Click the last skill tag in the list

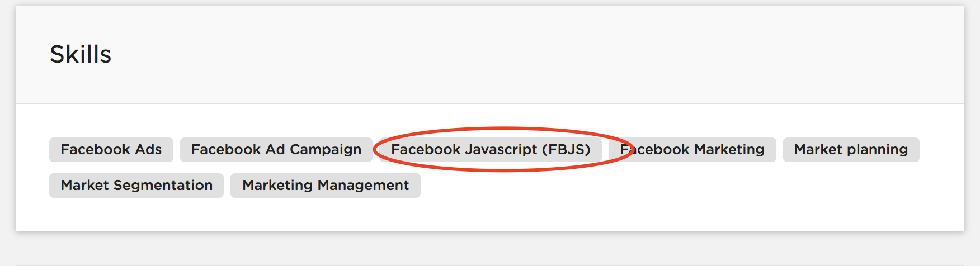pos(325,186)
